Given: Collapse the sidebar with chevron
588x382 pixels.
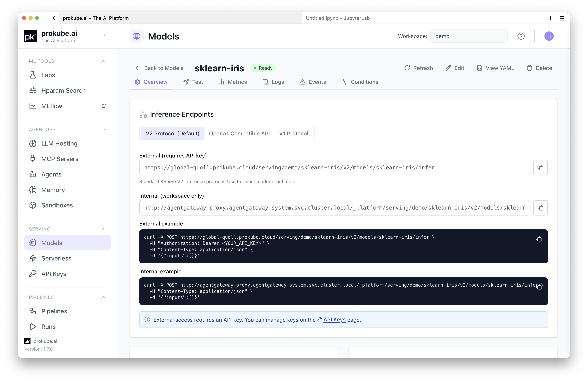Looking at the screenshot, I should pos(105,36).
